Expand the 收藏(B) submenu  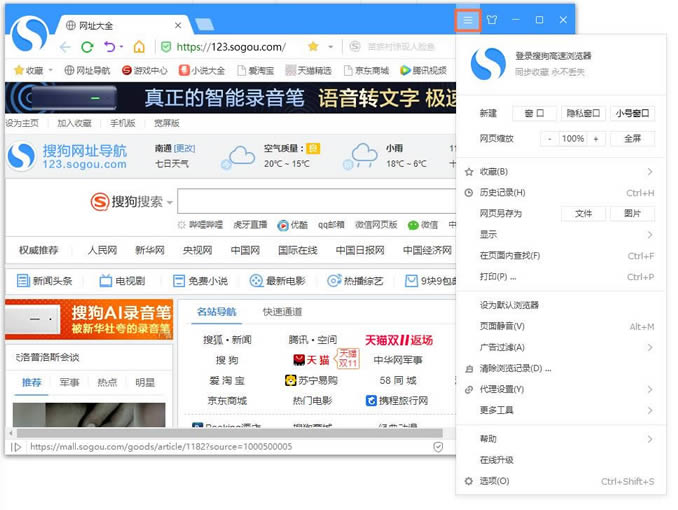[559, 172]
